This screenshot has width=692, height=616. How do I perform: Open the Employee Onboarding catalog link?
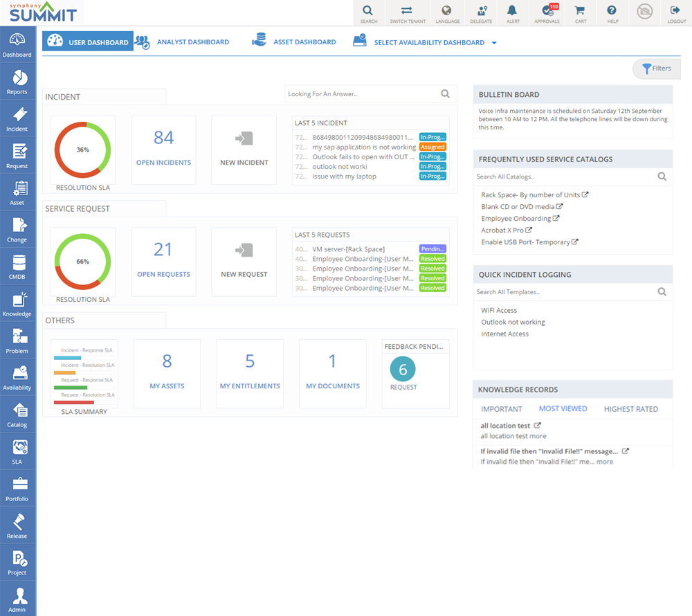pyautogui.click(x=516, y=219)
